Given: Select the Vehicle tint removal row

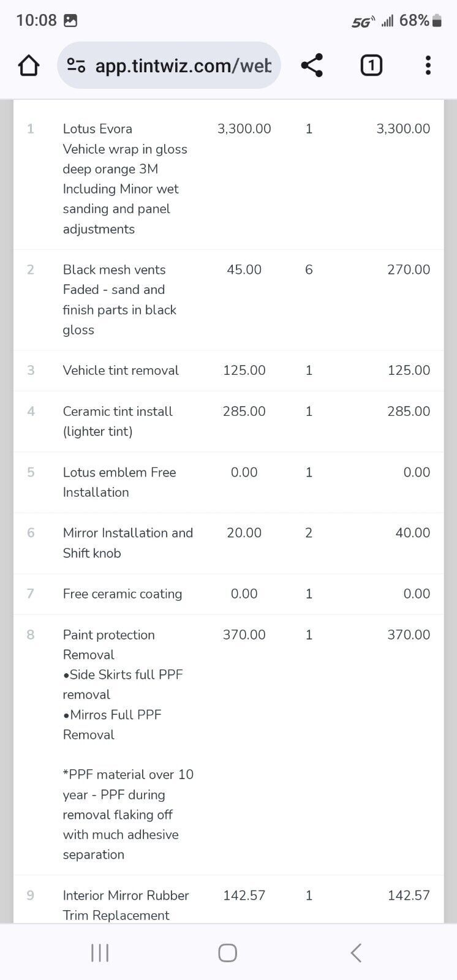Looking at the screenshot, I should pos(121,371).
